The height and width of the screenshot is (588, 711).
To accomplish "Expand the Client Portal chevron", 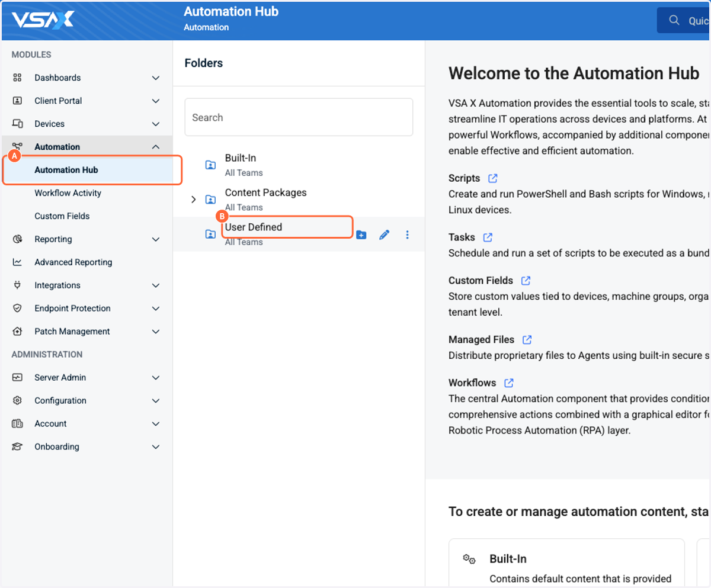I will tap(156, 101).
